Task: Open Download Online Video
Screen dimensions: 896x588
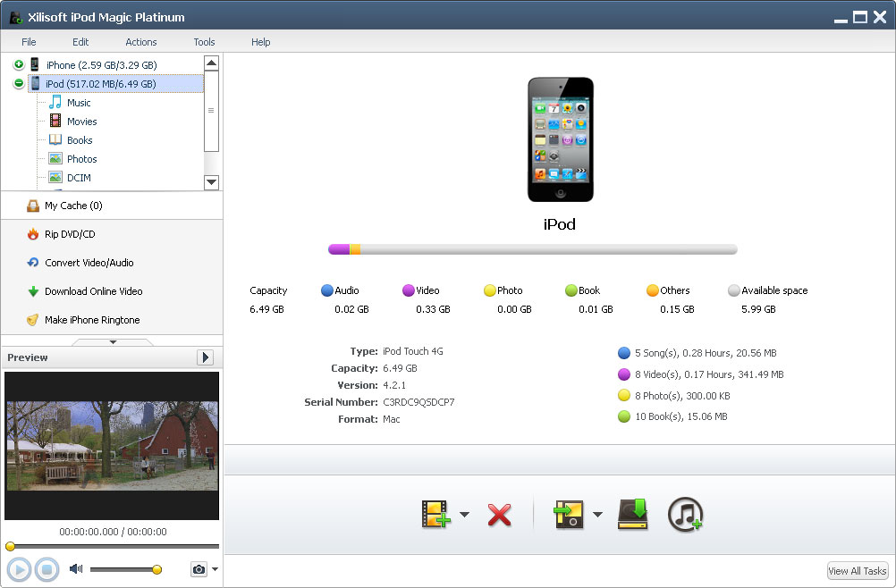Action: click(93, 291)
